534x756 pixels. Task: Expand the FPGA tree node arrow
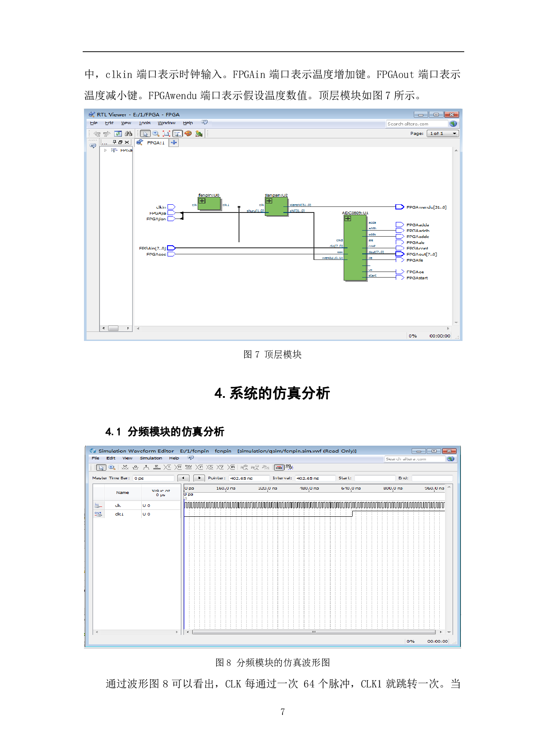click(x=105, y=150)
